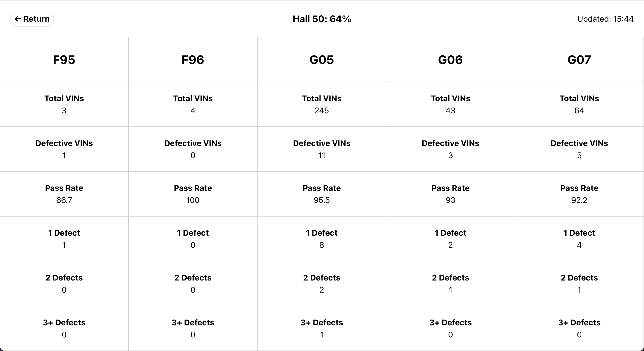Select the G07 column header

click(579, 60)
